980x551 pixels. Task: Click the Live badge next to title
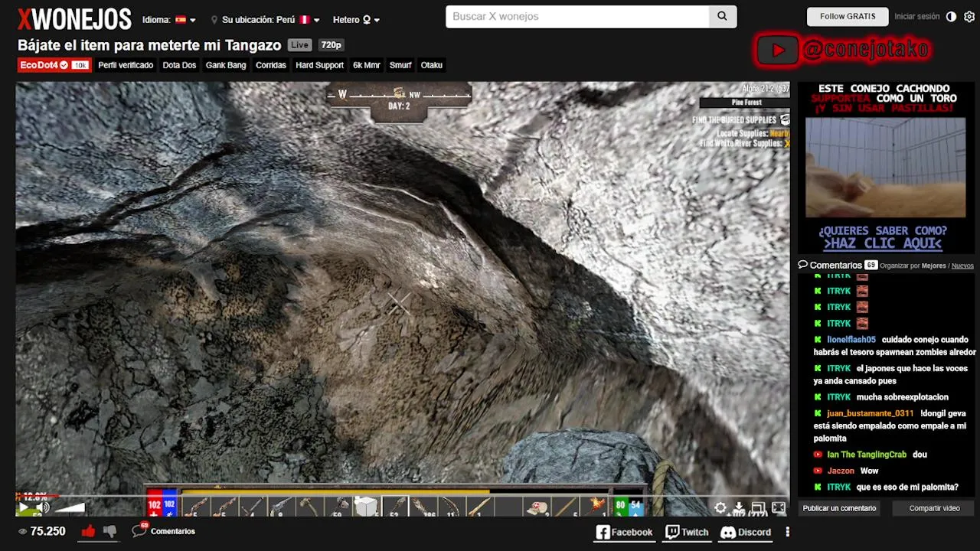click(299, 45)
